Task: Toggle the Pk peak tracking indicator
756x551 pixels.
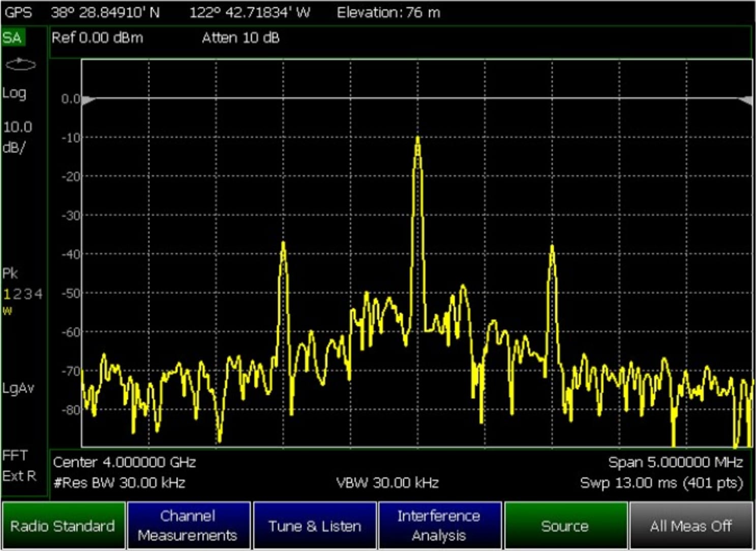Action: click(x=10, y=273)
